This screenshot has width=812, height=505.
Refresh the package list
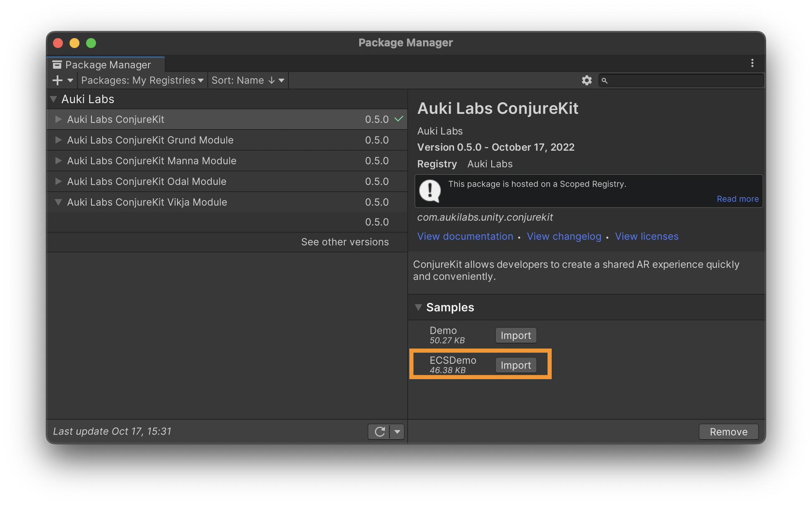pos(379,432)
